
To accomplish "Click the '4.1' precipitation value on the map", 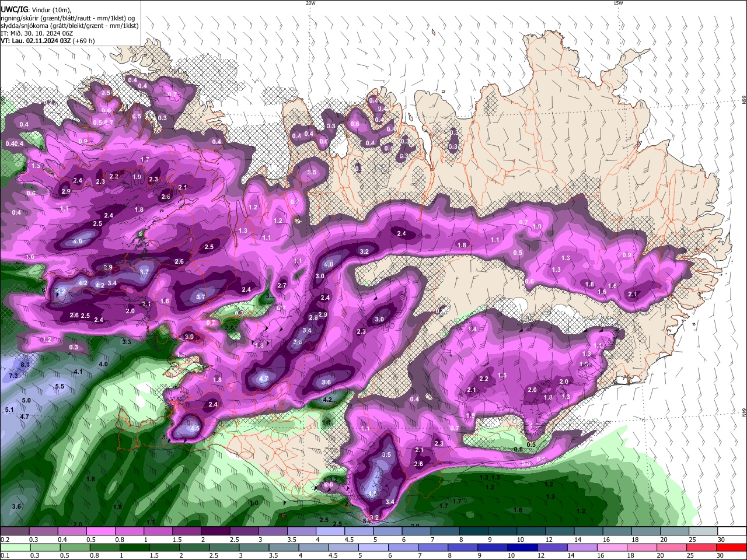I will point(78,372).
